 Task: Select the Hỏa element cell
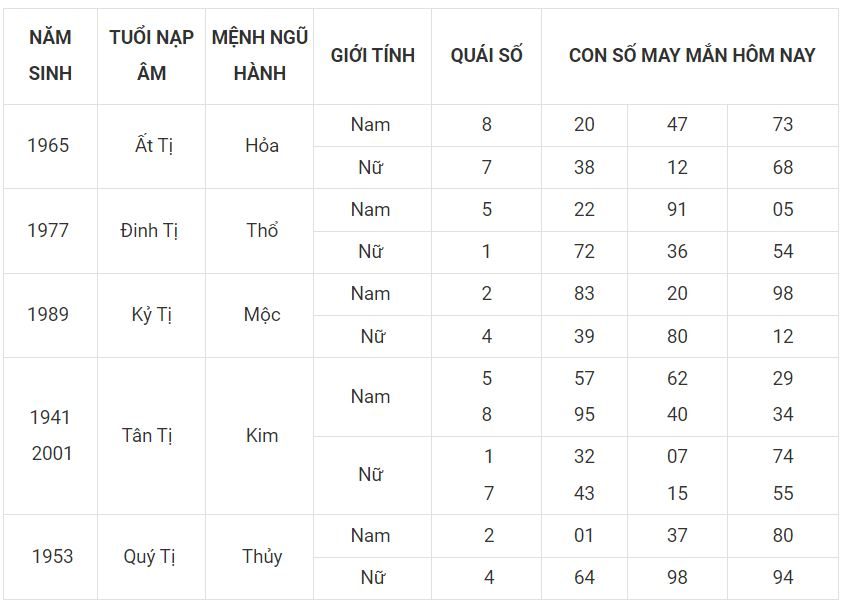coord(262,145)
